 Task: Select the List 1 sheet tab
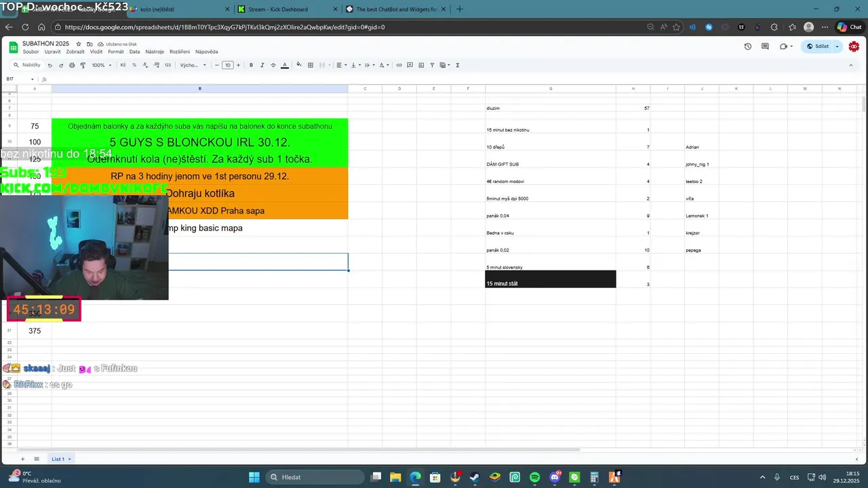(61, 459)
